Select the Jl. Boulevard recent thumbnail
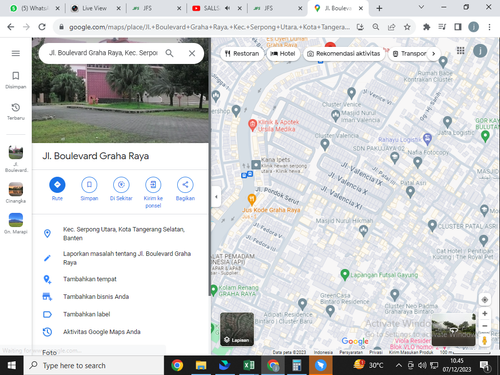The height and width of the screenshot is (375, 500). tap(16, 159)
